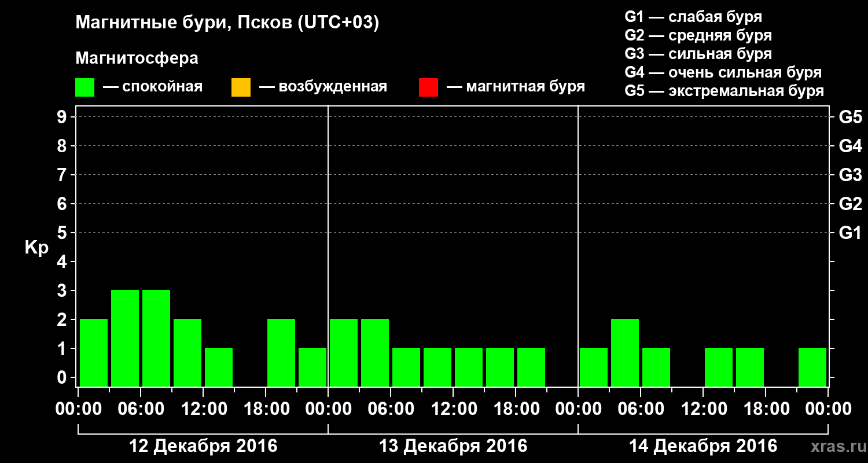868x463 pixels.
Task: Click the '12 Декабря 2016' date label
Action: pos(203,446)
